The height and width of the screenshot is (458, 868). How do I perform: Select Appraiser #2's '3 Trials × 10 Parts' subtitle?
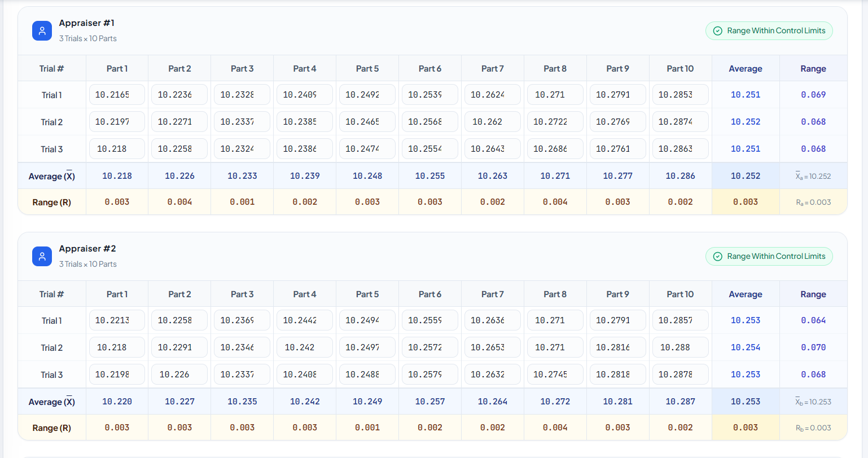[88, 264]
